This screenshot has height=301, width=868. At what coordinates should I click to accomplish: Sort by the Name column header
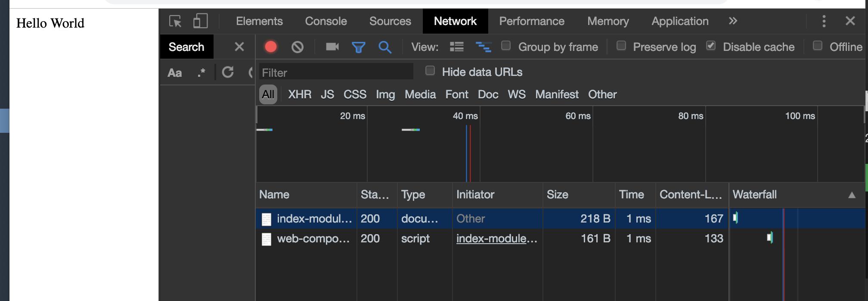[x=306, y=194]
